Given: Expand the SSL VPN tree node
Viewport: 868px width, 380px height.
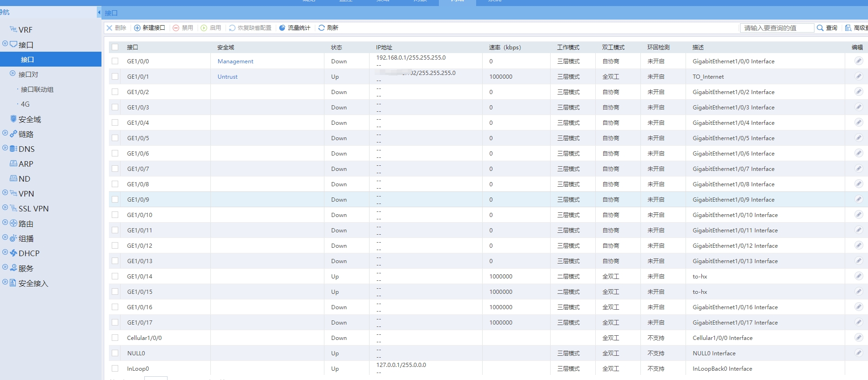Looking at the screenshot, I should click(5, 207).
